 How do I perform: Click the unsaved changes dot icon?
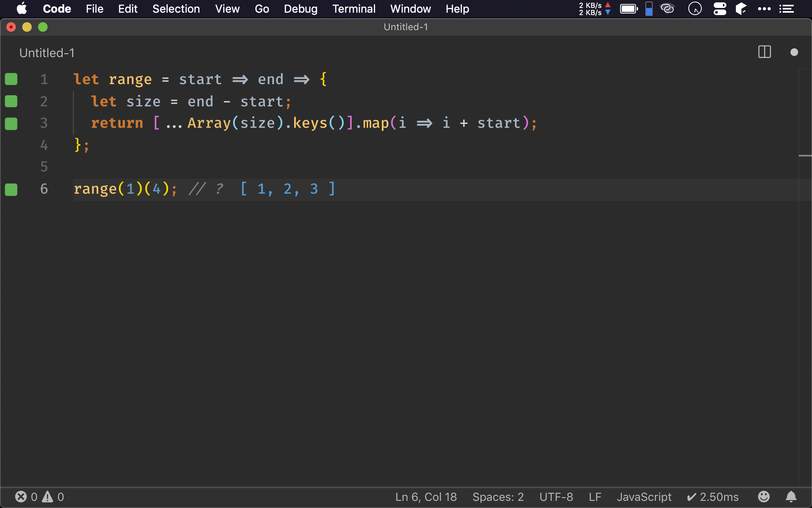[794, 52]
